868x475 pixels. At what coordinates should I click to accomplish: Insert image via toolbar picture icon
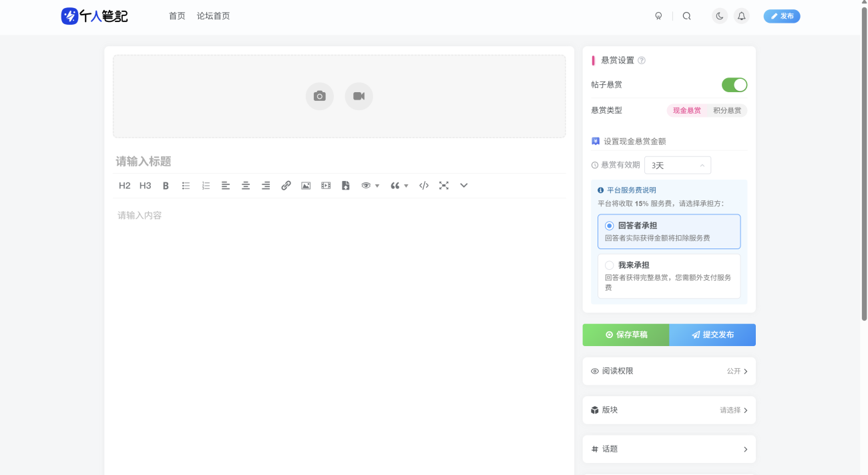pyautogui.click(x=306, y=186)
